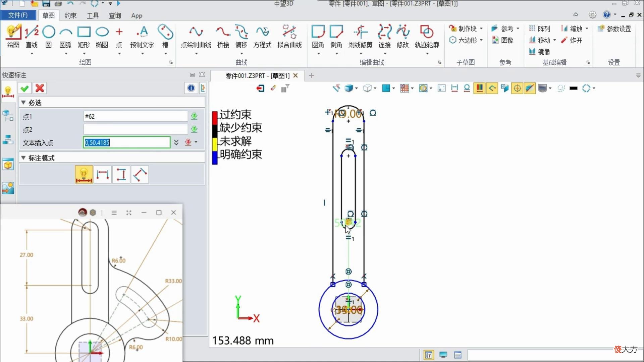The image size is (644, 362).
Task: Open the 六边形 polygon dropdown arrow
Action: pyautogui.click(x=481, y=40)
